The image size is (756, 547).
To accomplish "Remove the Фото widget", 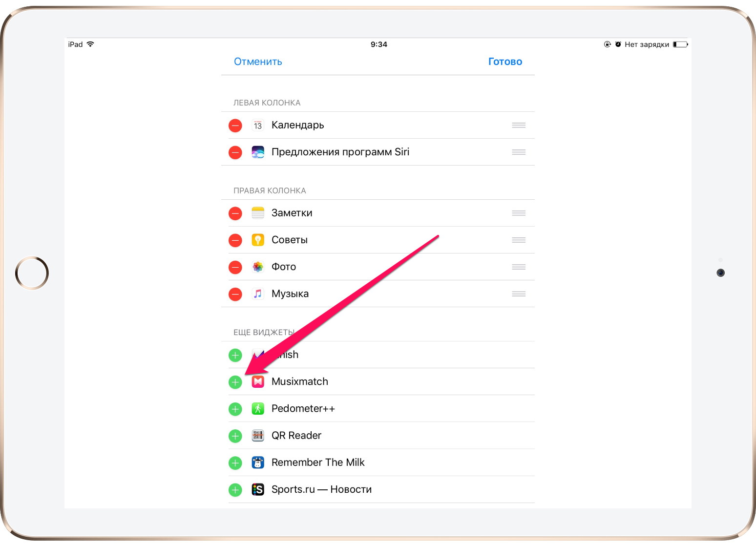I will tap(235, 267).
